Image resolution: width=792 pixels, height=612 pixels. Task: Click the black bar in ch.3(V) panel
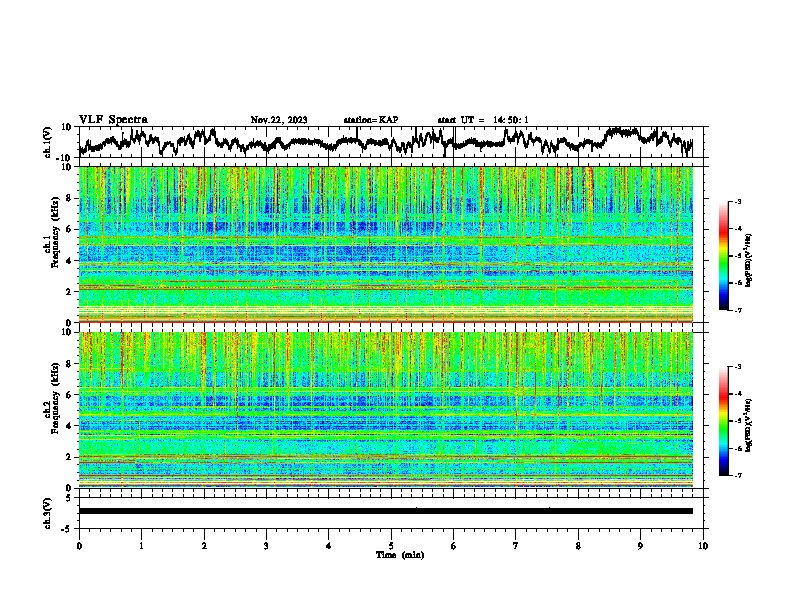386,511
